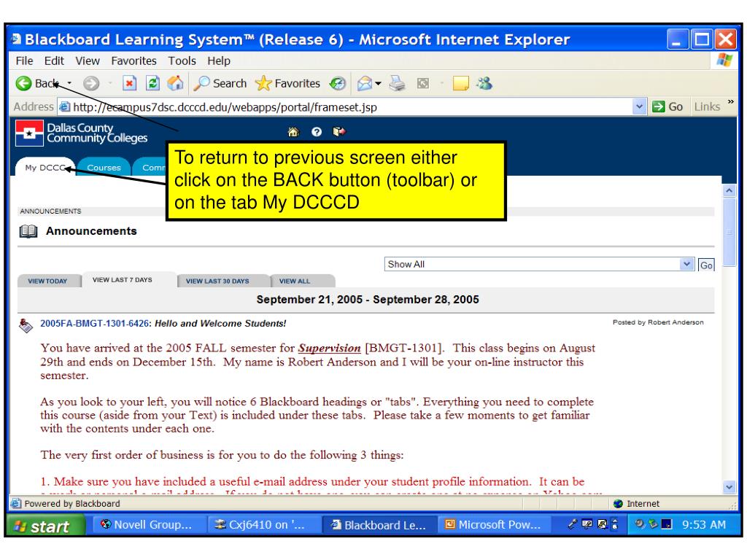Open the File menu
The height and width of the screenshot is (560, 747).
pos(24,61)
